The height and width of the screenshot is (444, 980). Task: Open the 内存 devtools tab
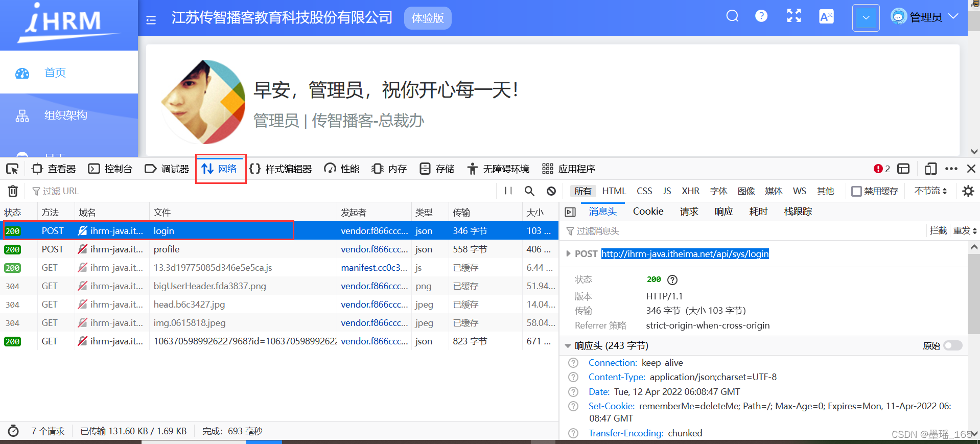coord(389,169)
